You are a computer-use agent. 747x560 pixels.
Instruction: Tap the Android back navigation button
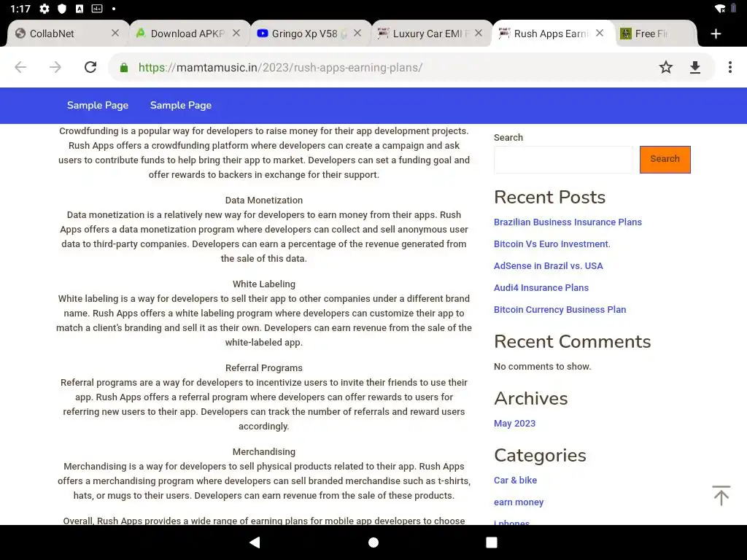click(255, 542)
